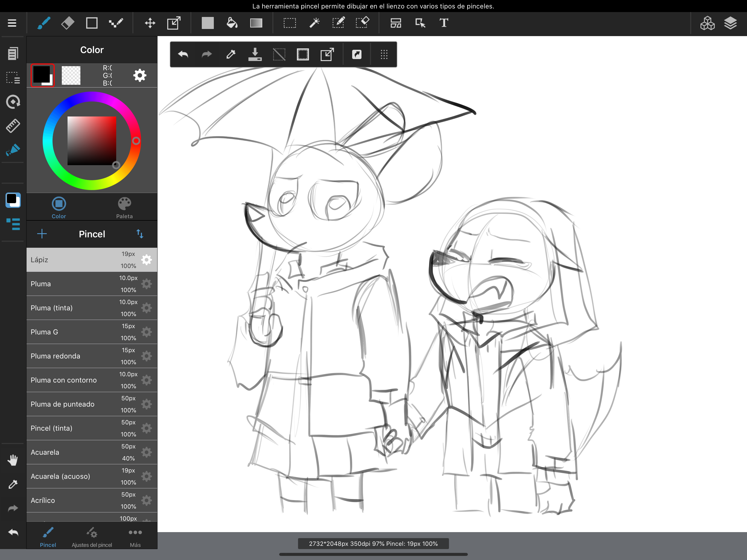Pick the Text tool
This screenshot has height=560, width=747.
[x=444, y=23]
